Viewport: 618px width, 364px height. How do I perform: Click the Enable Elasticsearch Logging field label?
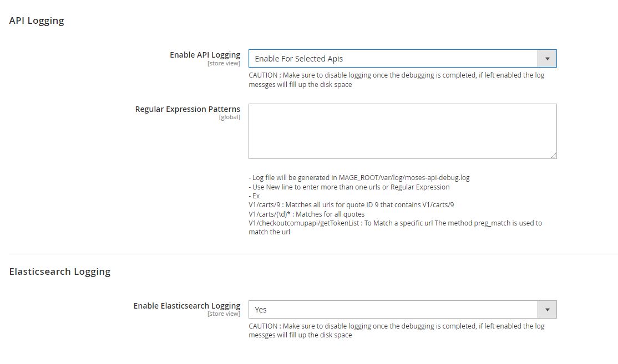pos(186,306)
